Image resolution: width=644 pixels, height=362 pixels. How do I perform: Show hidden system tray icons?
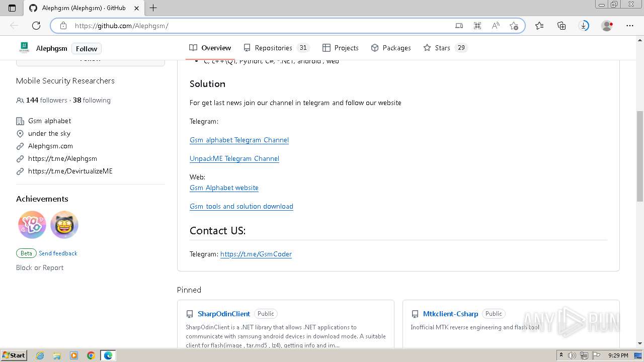(561, 355)
